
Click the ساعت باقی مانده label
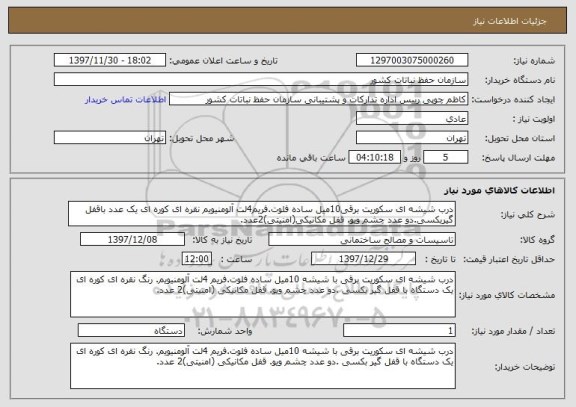click(x=311, y=158)
